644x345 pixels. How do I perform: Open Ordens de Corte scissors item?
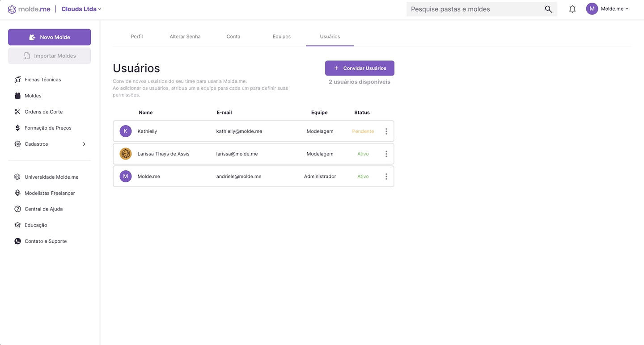(x=43, y=112)
